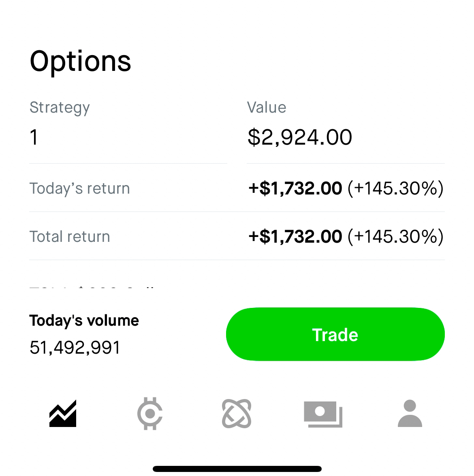Viewport: 474px width, 476px height.
Task: Open the Investing chart tab icon
Action: [63, 414]
